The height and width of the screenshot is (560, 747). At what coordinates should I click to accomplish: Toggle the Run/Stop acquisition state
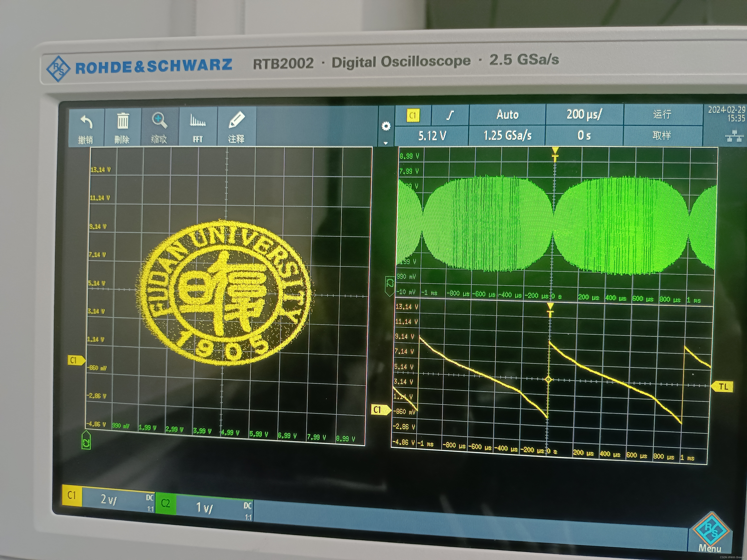(662, 114)
